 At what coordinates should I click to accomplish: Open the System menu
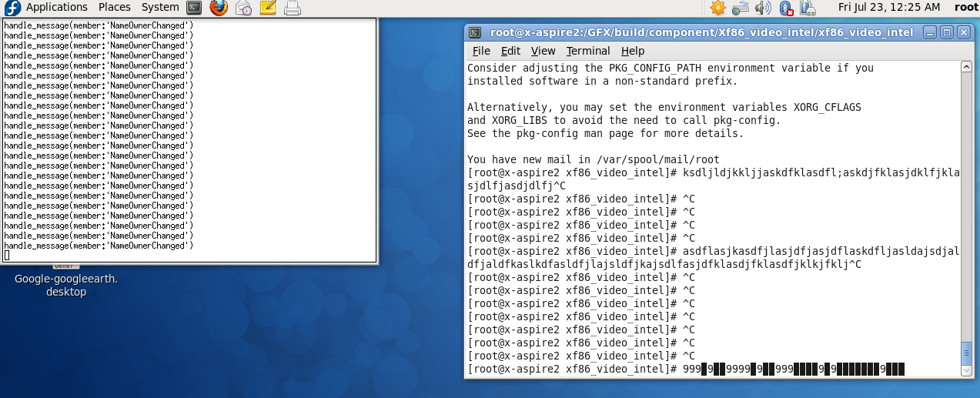click(x=160, y=7)
